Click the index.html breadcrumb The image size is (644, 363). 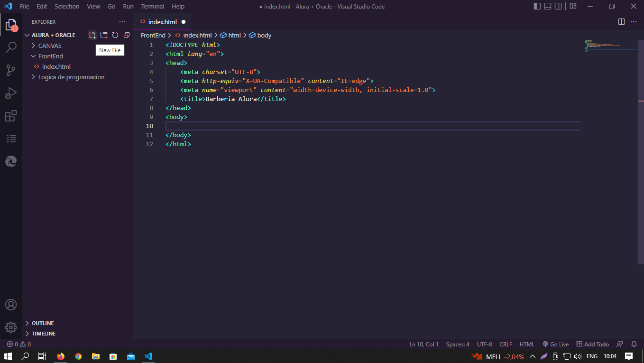coord(193,35)
